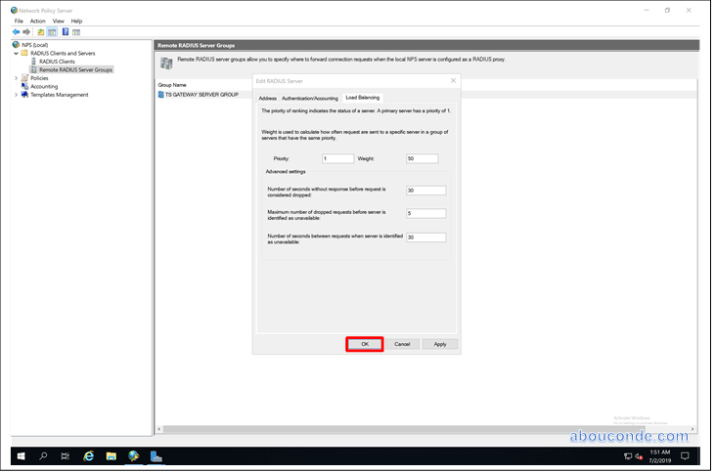714x472 pixels.
Task: Collapse the RADIUS Clients and Servers node
Action: tap(15, 53)
